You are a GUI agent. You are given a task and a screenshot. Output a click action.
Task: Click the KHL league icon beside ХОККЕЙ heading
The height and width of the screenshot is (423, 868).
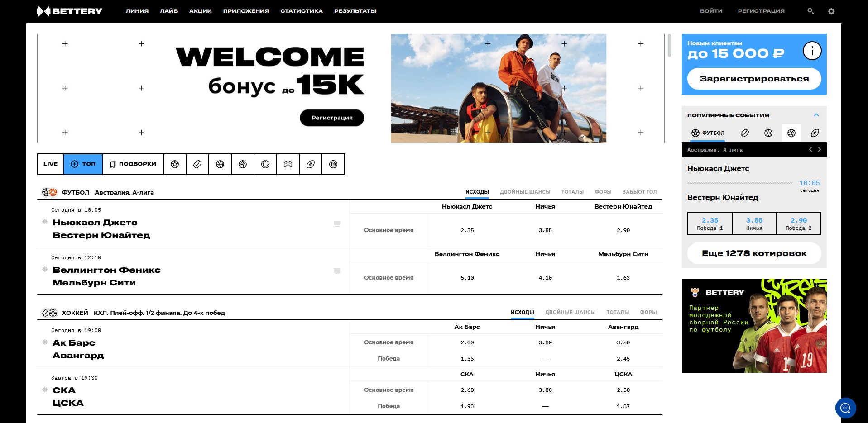[x=53, y=313]
